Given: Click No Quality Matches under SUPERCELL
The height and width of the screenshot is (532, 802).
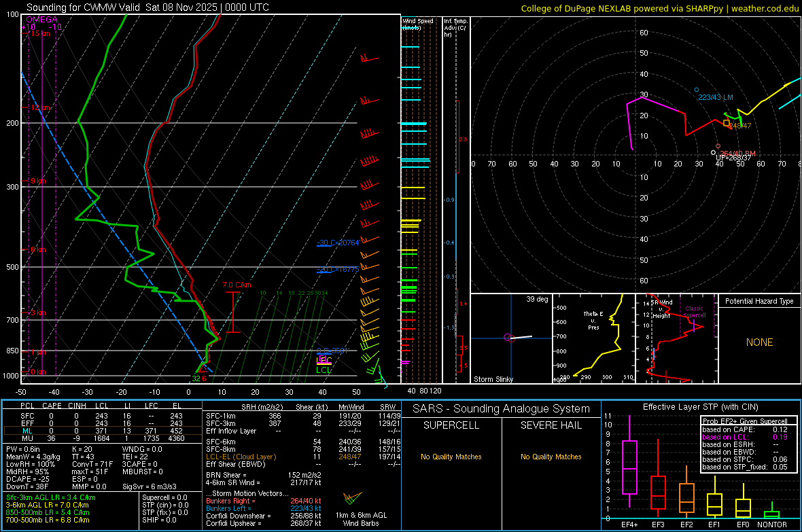Looking at the screenshot, I should click(x=451, y=457).
